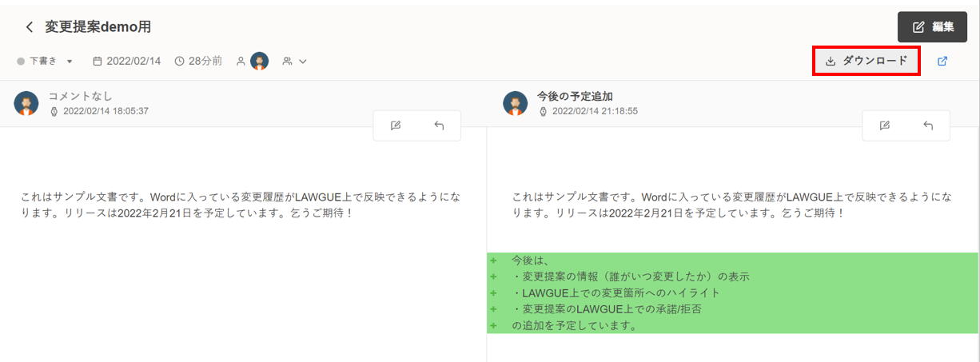Click the avatar of コメントなし version

(x=26, y=103)
